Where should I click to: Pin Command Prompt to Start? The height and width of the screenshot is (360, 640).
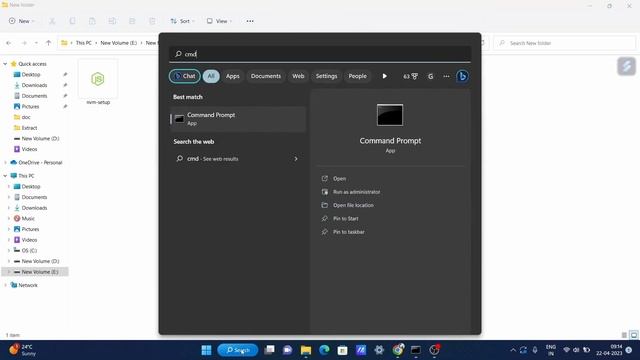(x=345, y=218)
